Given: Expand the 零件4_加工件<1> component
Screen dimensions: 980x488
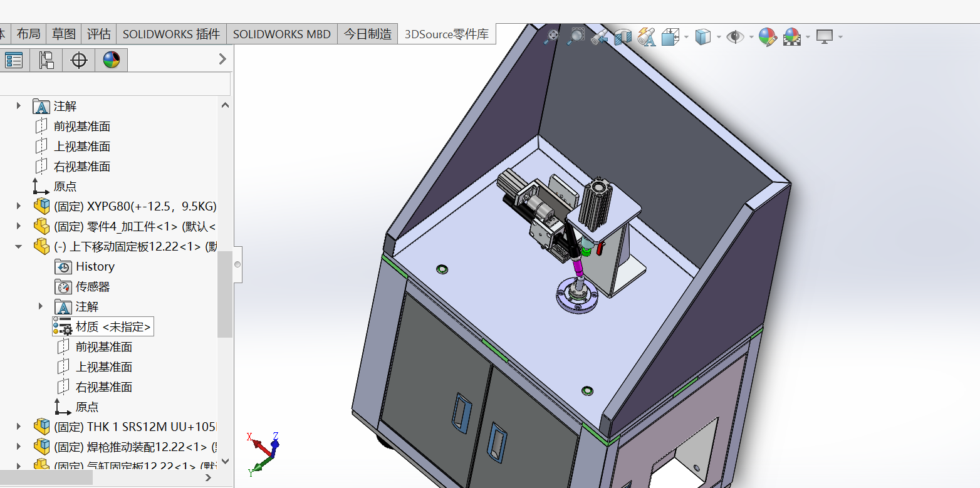Looking at the screenshot, I should [x=18, y=226].
